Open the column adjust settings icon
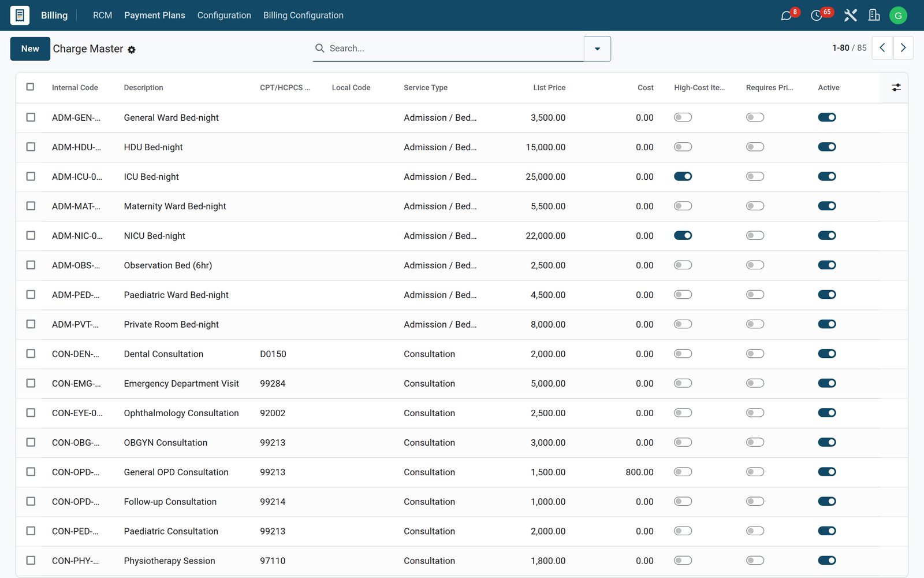Viewport: 924px width, 578px height. 896,87
